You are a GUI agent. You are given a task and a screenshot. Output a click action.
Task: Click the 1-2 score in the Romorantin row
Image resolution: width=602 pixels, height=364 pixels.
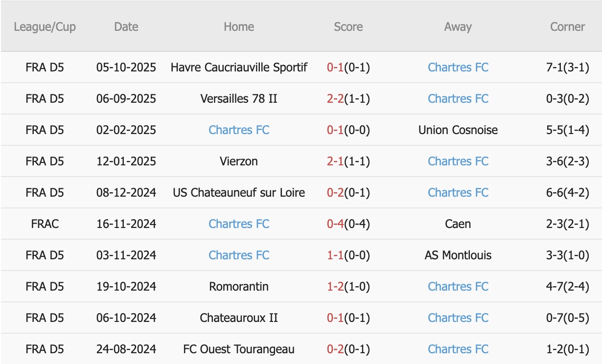(x=335, y=287)
